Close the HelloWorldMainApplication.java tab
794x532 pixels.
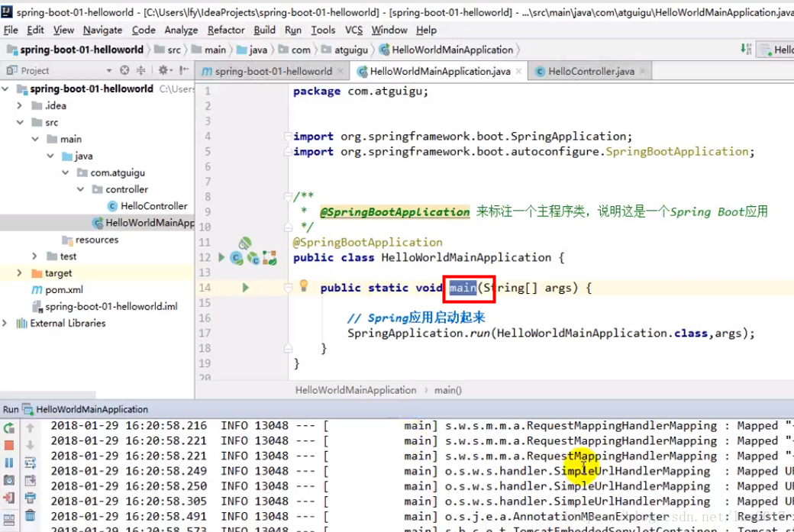pyautogui.click(x=518, y=72)
